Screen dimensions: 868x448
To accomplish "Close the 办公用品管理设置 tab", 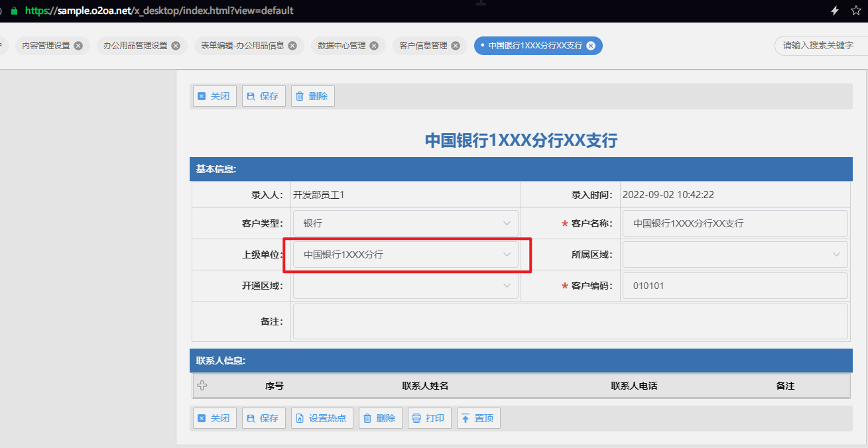I will (176, 46).
